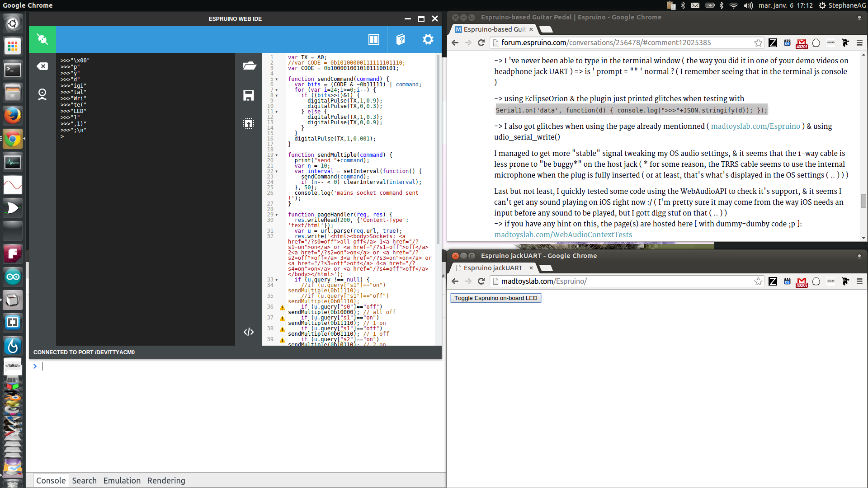
Task: Switch to graphical editor code icon
Action: click(249, 332)
